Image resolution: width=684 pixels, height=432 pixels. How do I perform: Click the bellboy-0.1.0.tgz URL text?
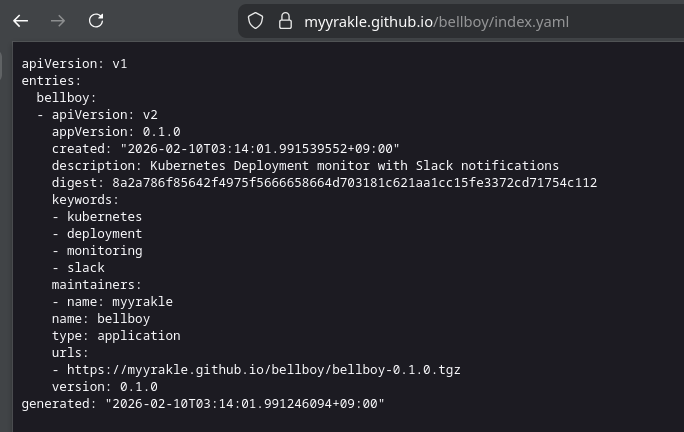pyautogui.click(x=263, y=369)
